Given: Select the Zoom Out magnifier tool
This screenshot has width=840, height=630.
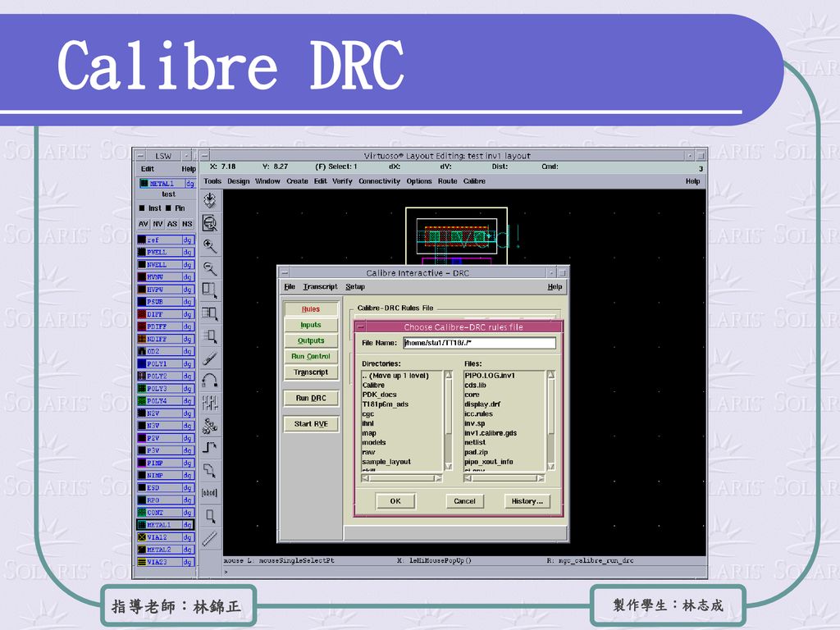Looking at the screenshot, I should tap(210, 268).
